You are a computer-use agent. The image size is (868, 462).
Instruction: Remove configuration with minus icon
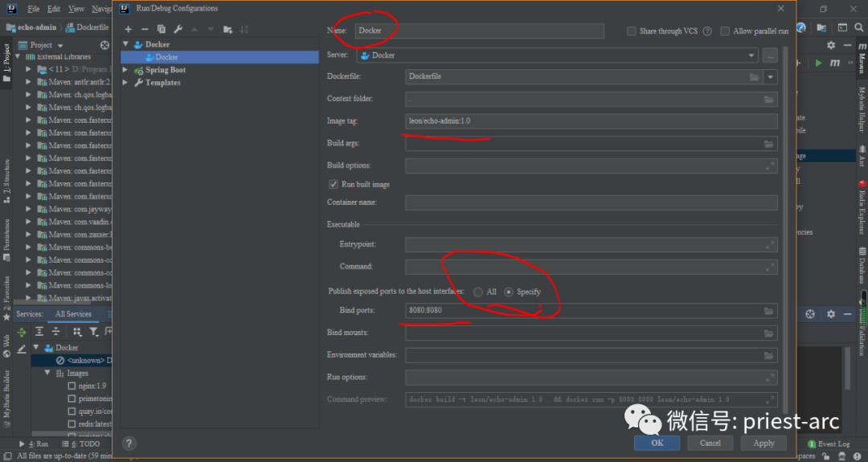[145, 29]
